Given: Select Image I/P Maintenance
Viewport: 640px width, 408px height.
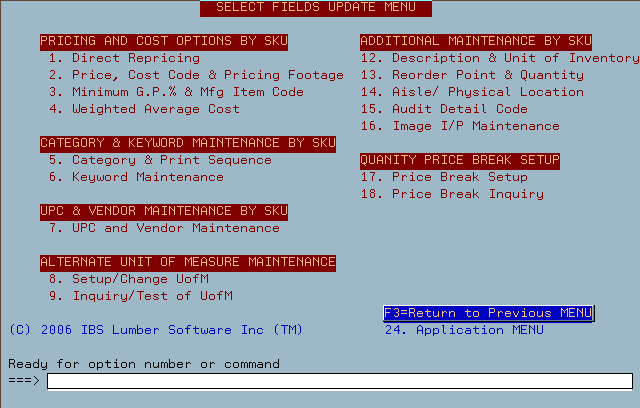Looking at the screenshot, I should point(460,126).
